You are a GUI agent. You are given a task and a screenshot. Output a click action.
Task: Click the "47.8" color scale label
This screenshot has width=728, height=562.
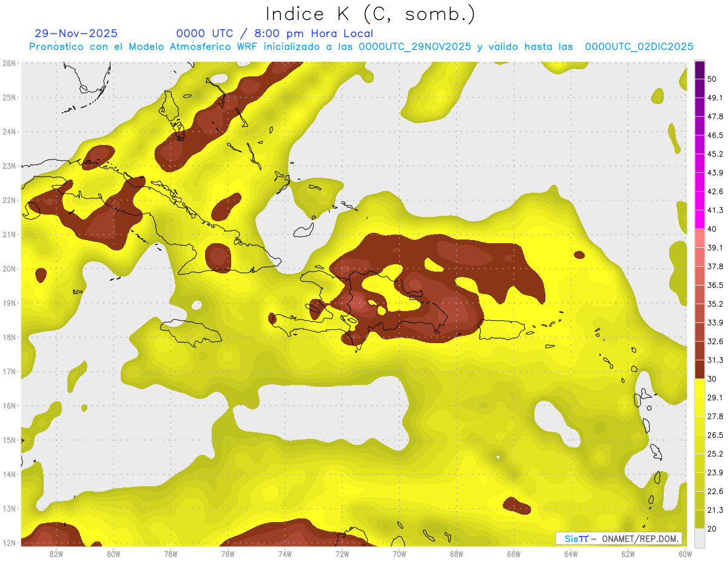pos(715,116)
